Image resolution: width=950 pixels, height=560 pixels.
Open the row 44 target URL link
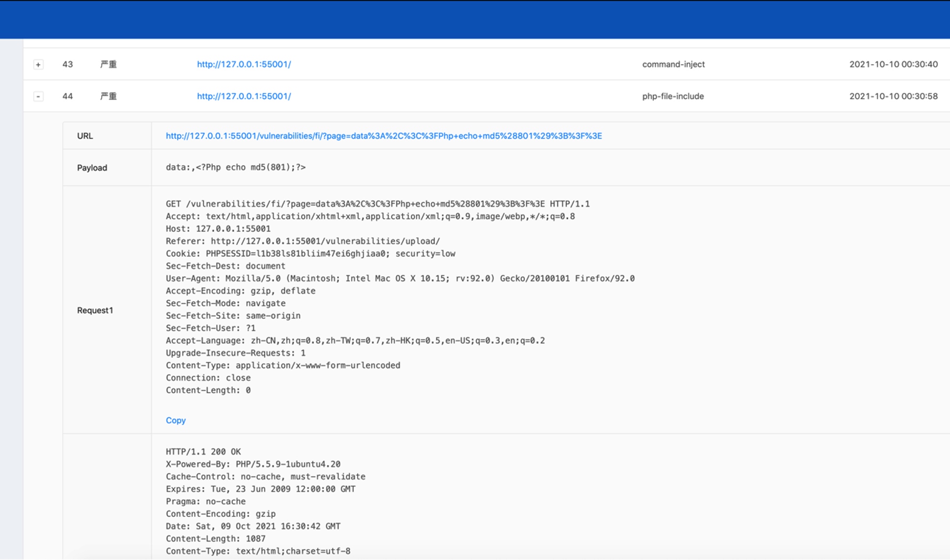[244, 96]
